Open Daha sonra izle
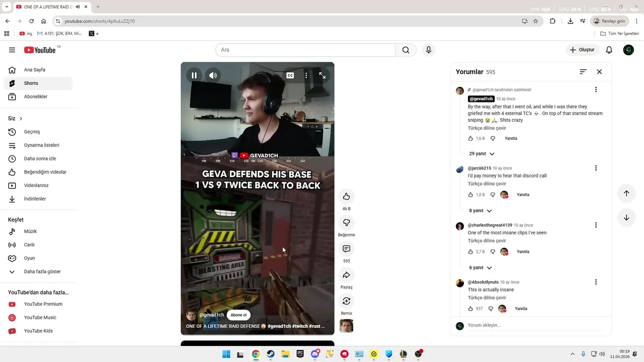This screenshot has height=362, width=644. pyautogui.click(x=38, y=158)
